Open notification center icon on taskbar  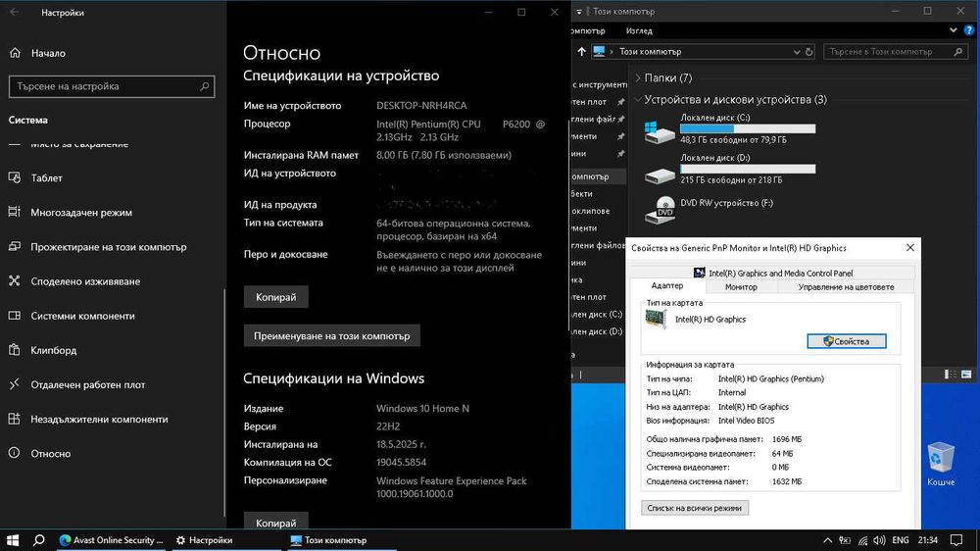(x=956, y=540)
